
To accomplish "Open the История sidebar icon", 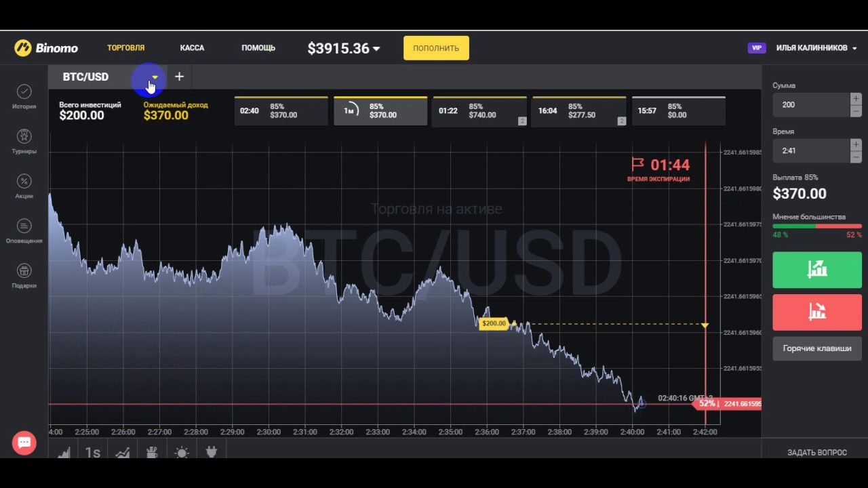I will coord(24,91).
